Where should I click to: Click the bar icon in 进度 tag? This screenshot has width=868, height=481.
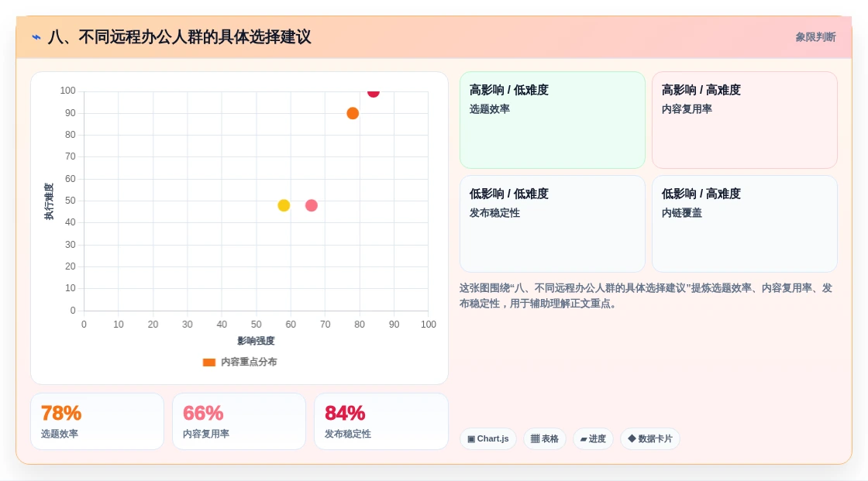point(584,439)
